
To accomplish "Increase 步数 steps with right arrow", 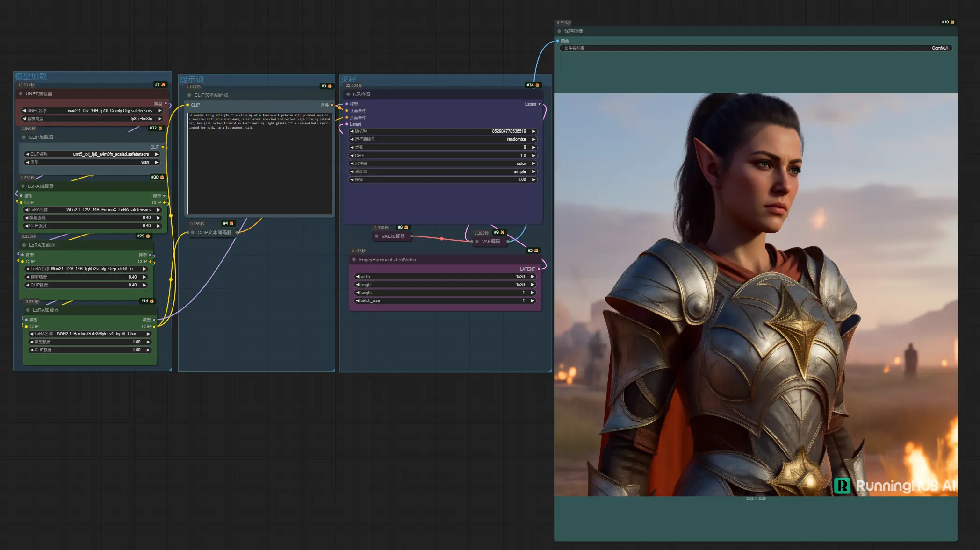I will [533, 147].
